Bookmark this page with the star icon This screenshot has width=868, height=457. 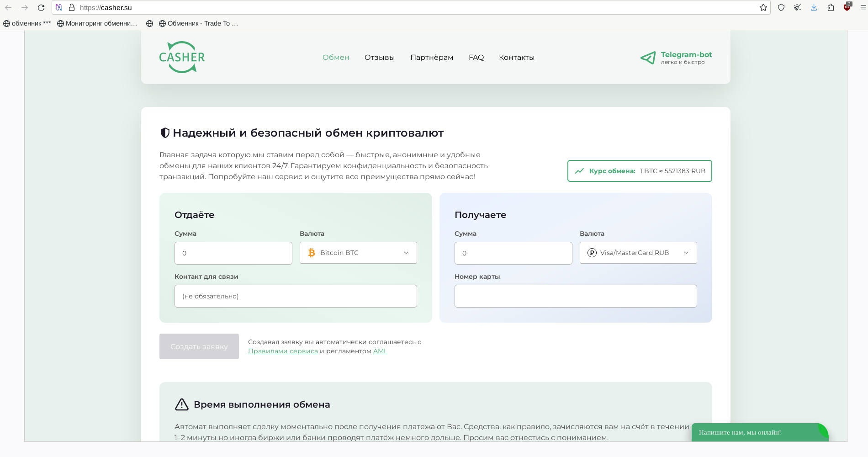tap(763, 7)
